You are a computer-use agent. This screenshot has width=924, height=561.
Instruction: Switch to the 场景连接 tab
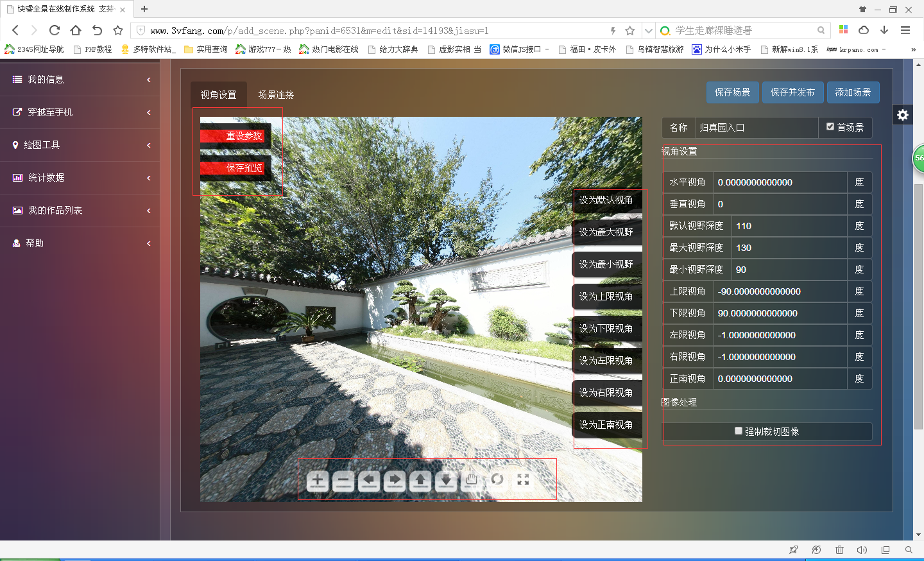[276, 94]
